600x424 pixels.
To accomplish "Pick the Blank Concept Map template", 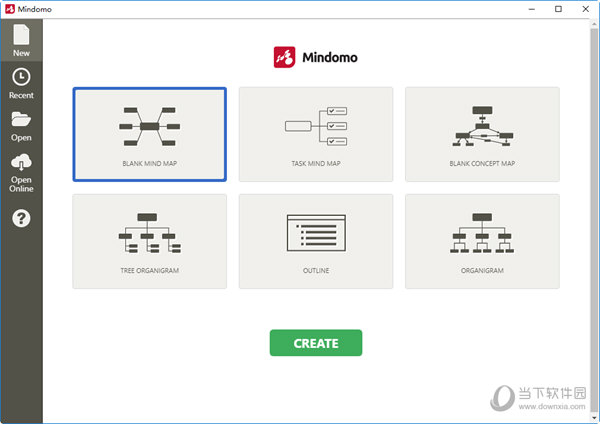I will pyautogui.click(x=482, y=134).
